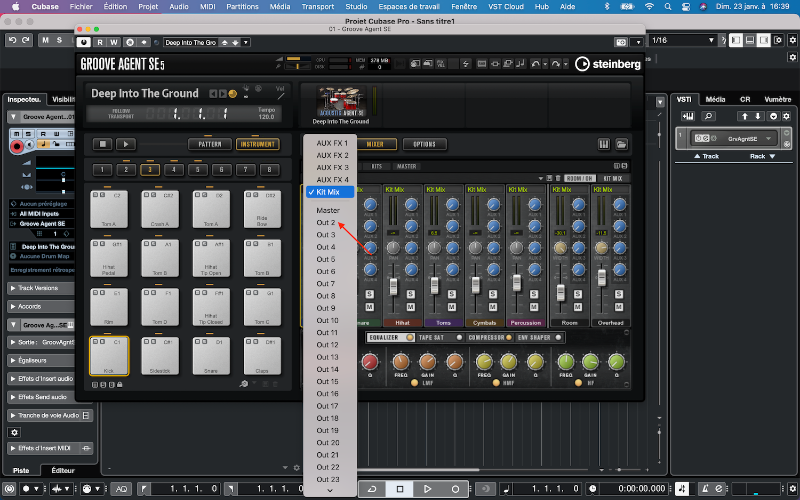Click the VSTi search magnifier icon
The height and width of the screenshot is (500, 800).
(709, 116)
